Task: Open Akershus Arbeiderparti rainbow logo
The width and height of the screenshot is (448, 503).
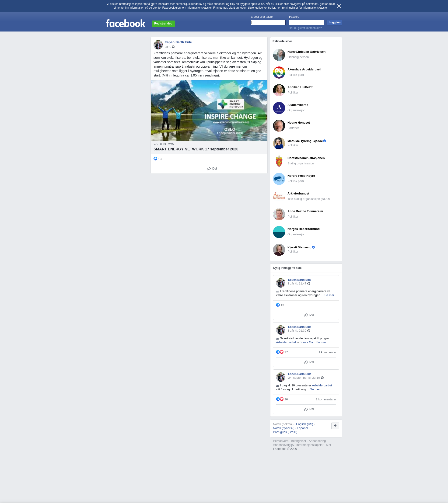Action: (x=279, y=72)
